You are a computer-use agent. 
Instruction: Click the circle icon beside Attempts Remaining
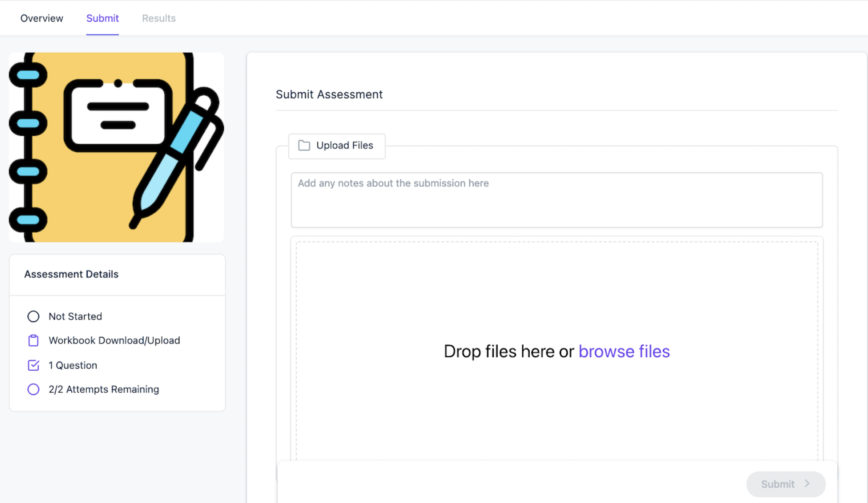(x=33, y=389)
